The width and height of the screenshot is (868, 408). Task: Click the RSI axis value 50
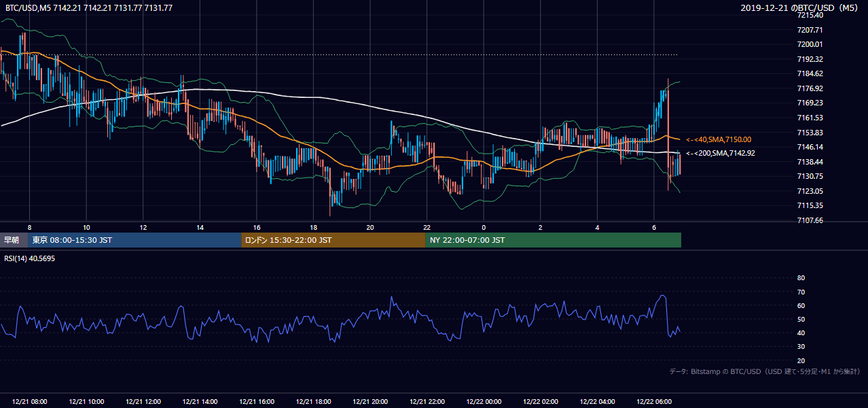[801, 319]
